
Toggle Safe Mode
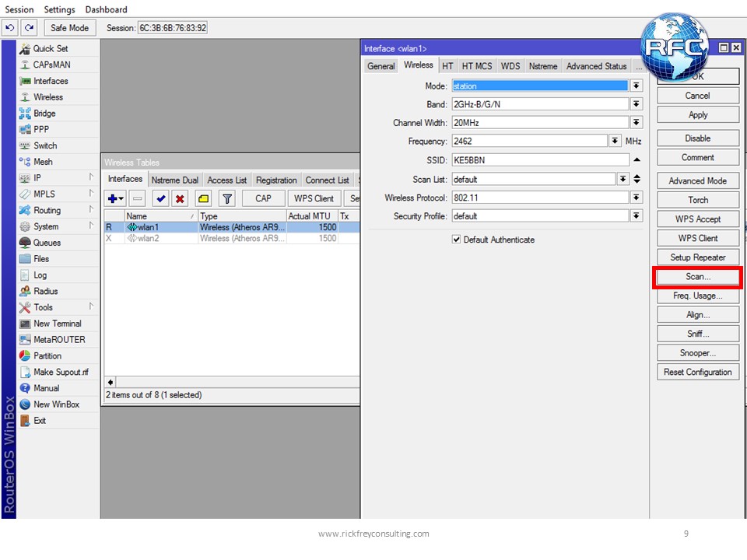tap(69, 28)
